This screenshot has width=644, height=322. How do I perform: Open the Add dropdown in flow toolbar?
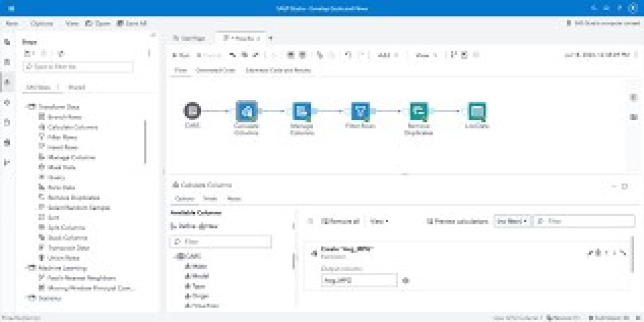click(387, 55)
